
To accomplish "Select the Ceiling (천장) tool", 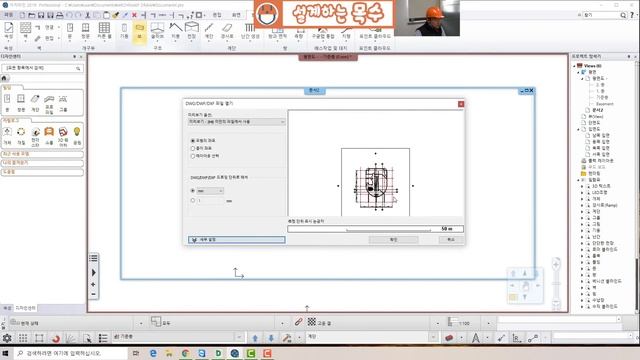I will click(x=191, y=31).
